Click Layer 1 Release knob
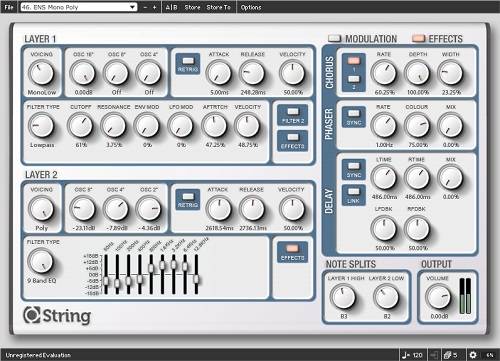 [x=252, y=73]
